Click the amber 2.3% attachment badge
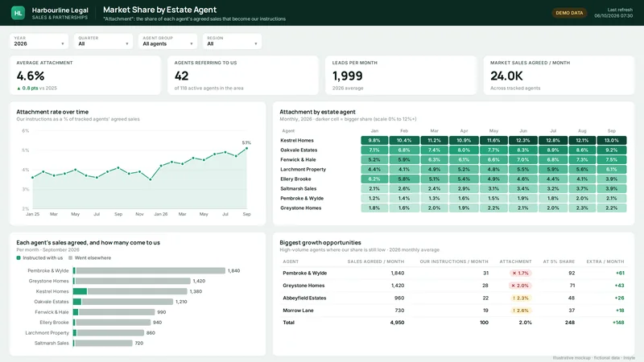The width and height of the screenshot is (644, 362). 521,298
